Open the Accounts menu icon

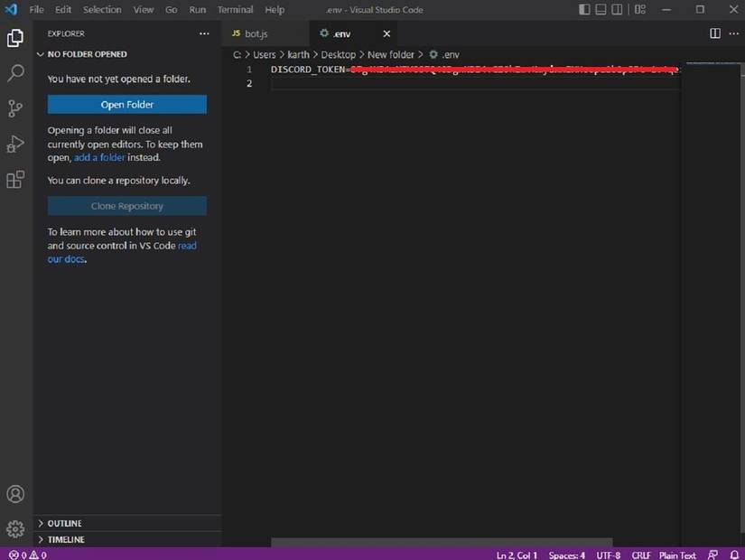15,494
